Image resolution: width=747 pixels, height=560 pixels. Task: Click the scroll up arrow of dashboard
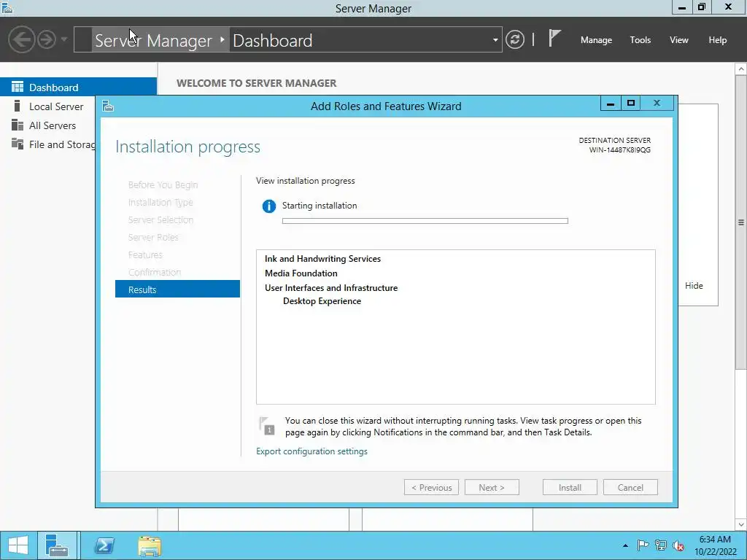(741, 69)
